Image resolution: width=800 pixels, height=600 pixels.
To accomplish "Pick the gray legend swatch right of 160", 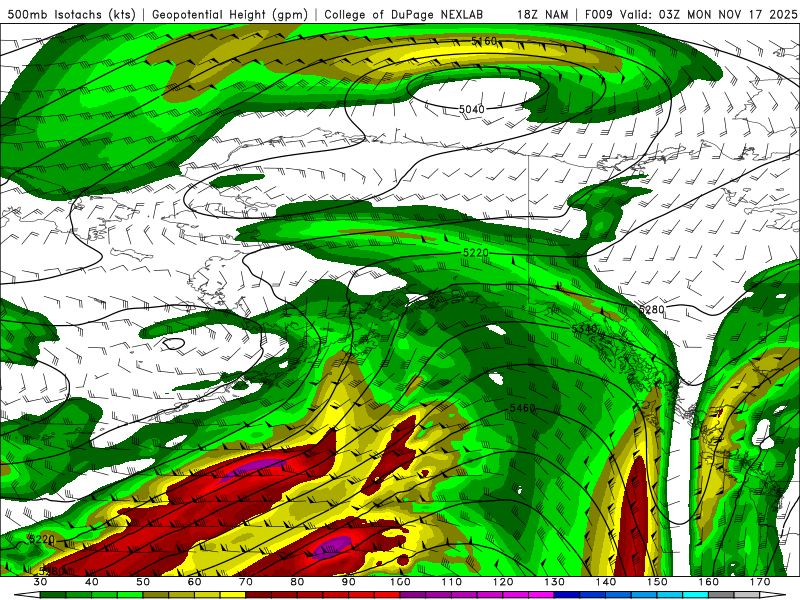I will pyautogui.click(x=721, y=595).
